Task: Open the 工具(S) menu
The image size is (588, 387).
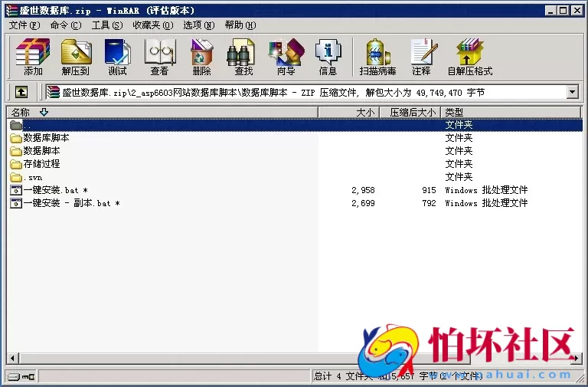Action: click(x=107, y=25)
